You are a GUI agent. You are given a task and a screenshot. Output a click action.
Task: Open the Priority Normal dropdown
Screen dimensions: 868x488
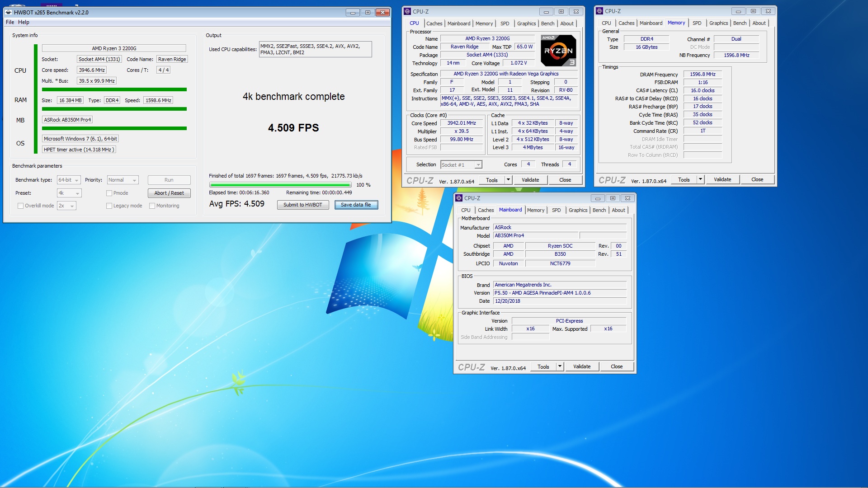click(x=123, y=180)
